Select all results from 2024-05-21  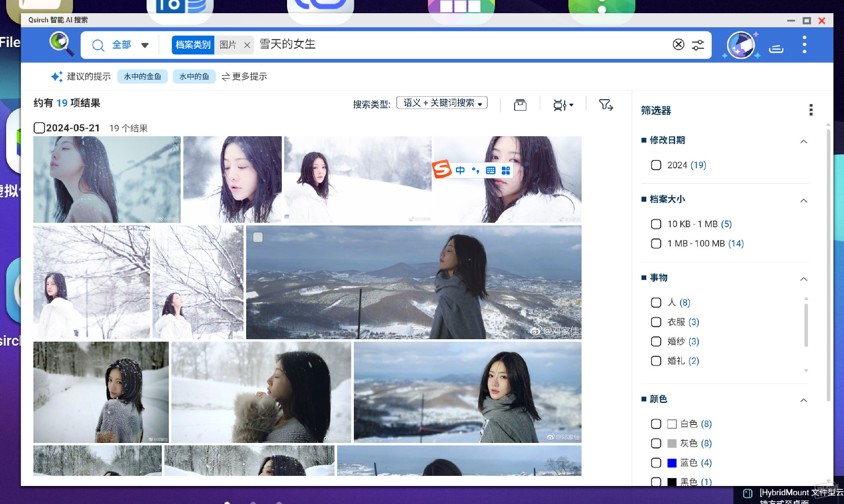click(x=39, y=128)
